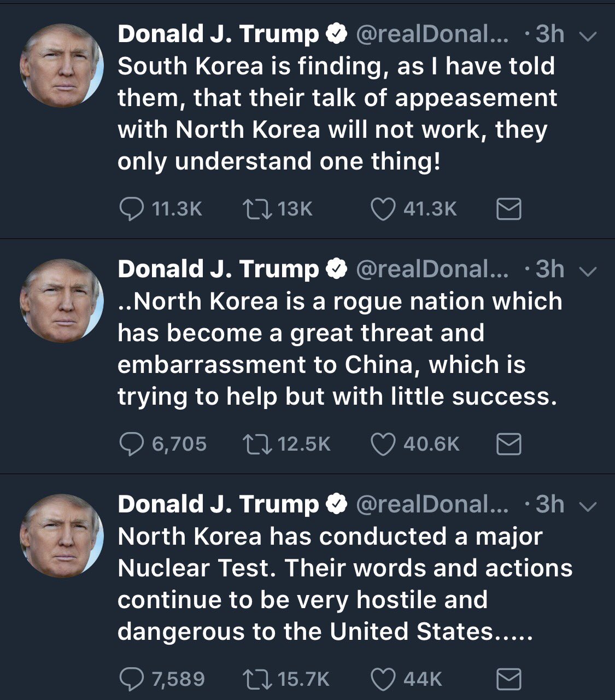This screenshot has height=700, width=615.
Task: Reply to the rogue nation tweet
Action: pyautogui.click(x=131, y=444)
